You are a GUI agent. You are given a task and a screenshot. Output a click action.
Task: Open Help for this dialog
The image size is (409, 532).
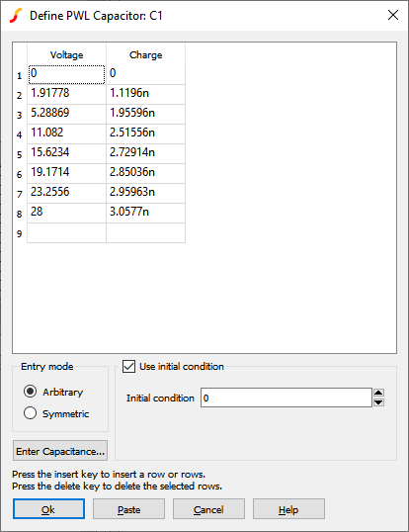288,509
